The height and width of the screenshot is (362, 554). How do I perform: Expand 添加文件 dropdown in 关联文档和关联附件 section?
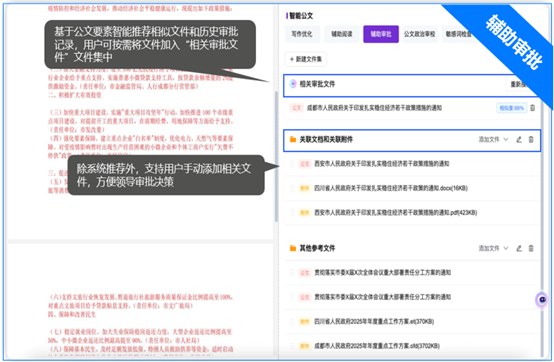tap(493, 140)
